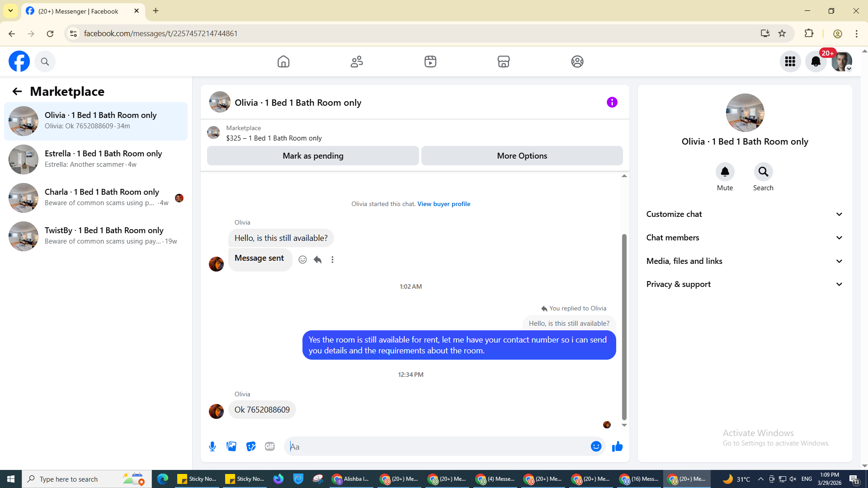Open Facebook home via logo
The image size is (868, 488).
coord(19,61)
